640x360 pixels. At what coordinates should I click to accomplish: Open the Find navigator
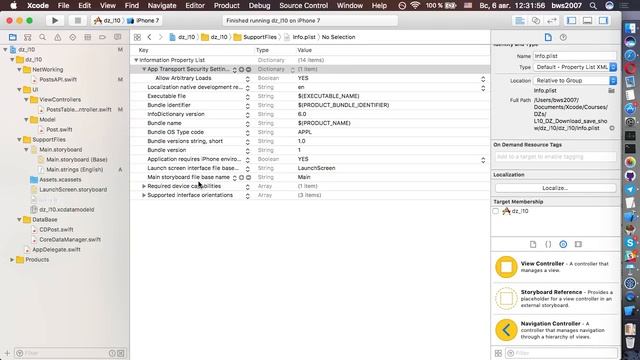[42, 37]
